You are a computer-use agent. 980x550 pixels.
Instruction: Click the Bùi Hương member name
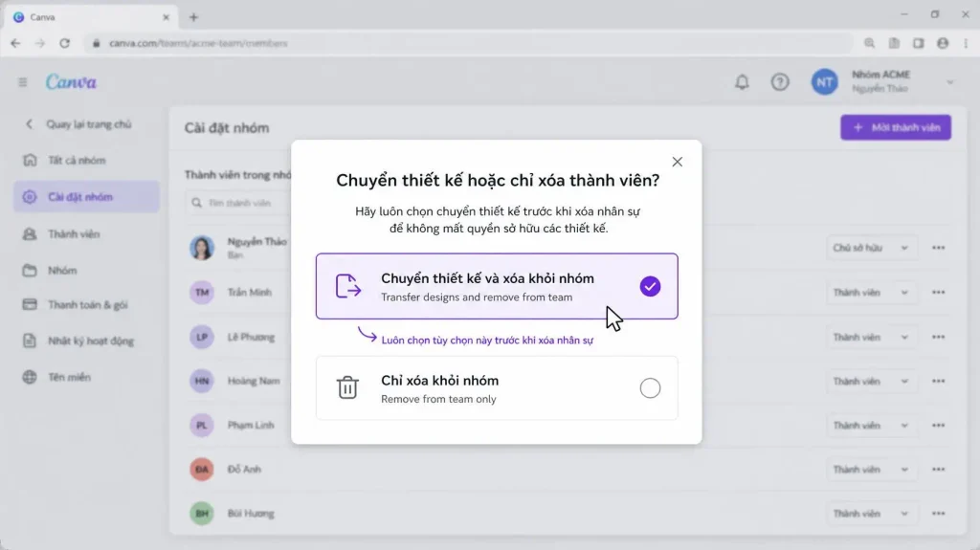coord(251,514)
